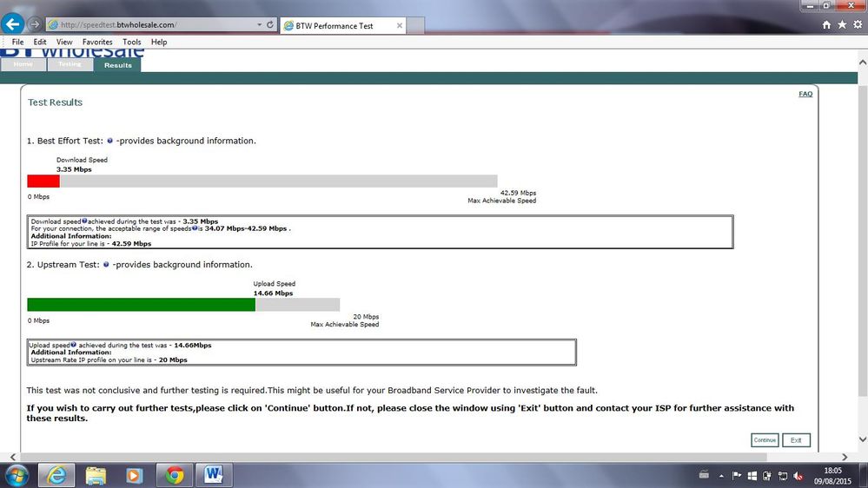Open the File menu
Viewport: 868px width, 488px height.
coord(17,42)
